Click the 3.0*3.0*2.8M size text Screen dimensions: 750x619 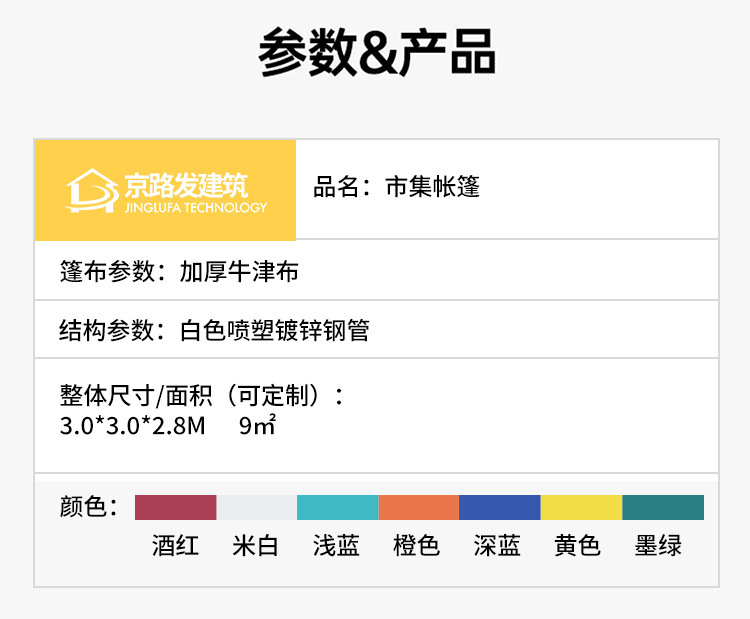click(132, 425)
